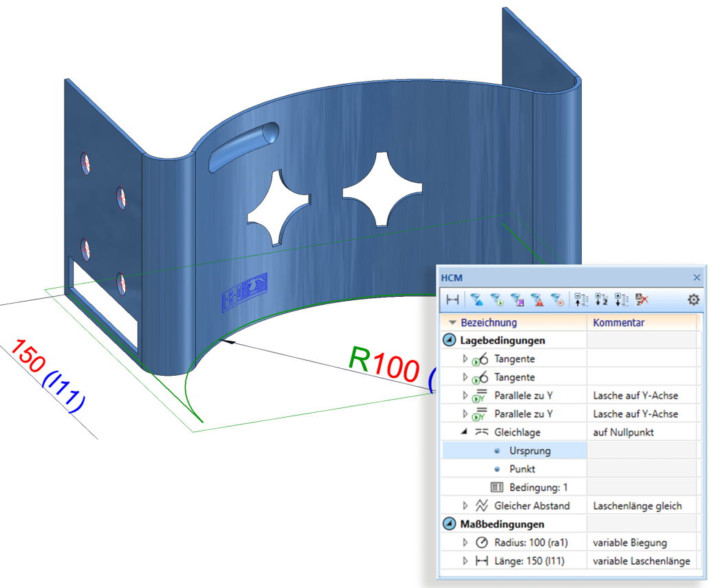This screenshot has height=588, width=715.
Task: Click second 'Lasche auf Y-Achse' comment
Action: [x=635, y=414]
